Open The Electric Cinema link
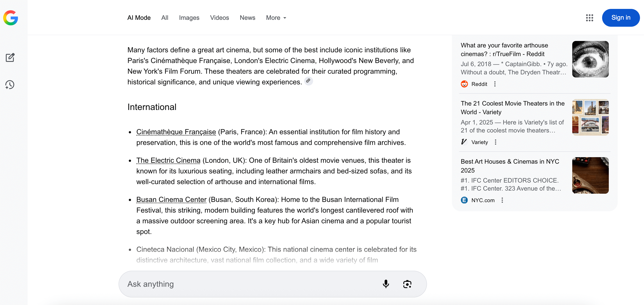This screenshot has height=305, width=644. pos(168,160)
